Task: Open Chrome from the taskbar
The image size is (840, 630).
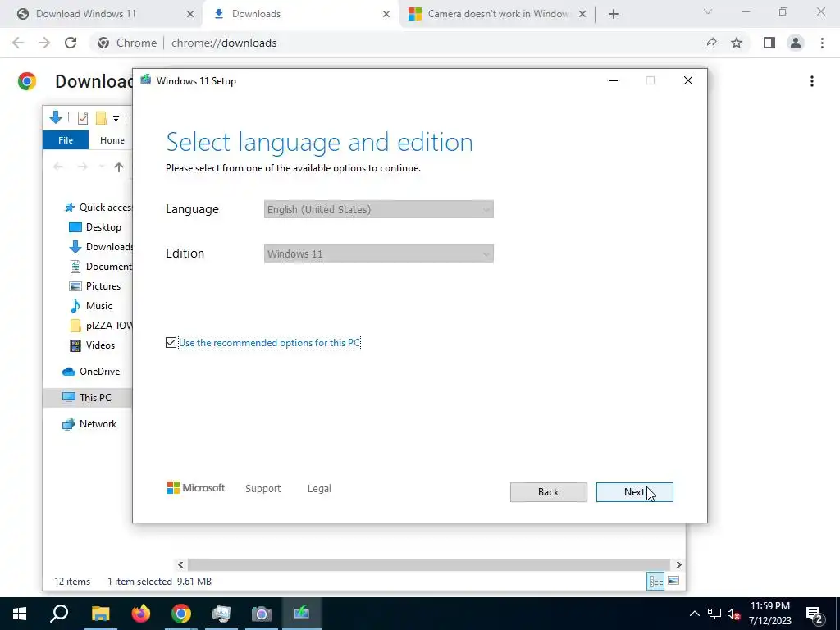Action: tap(181, 614)
